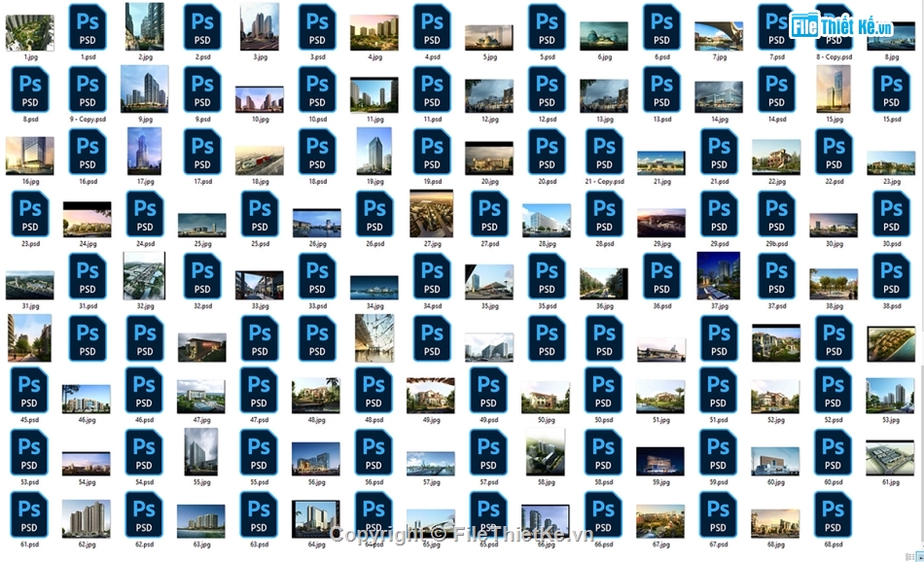Click the file name label 36.psd
Screen dimensions: 924x562
[661, 306]
